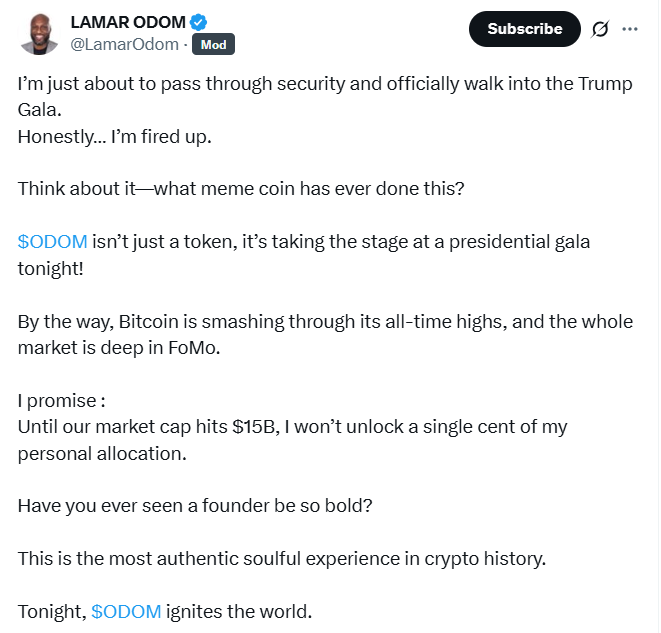The width and height of the screenshot is (661, 633).
Task: Click the word "Tonight," in the last line
Action: [x=51, y=611]
